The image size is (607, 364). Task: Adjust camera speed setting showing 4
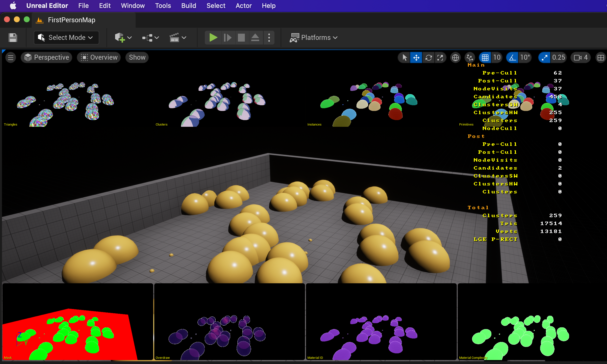point(581,58)
